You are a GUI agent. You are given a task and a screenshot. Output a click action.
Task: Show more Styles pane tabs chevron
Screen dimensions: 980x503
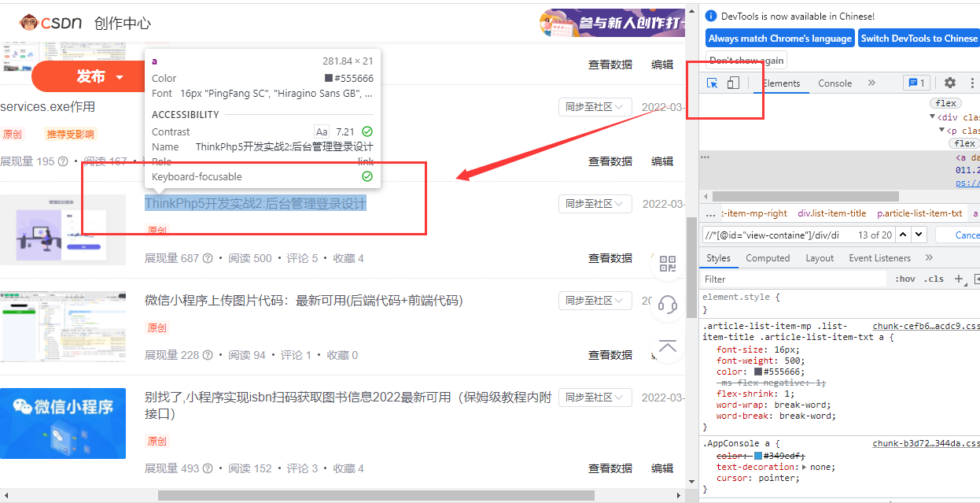[x=929, y=257]
